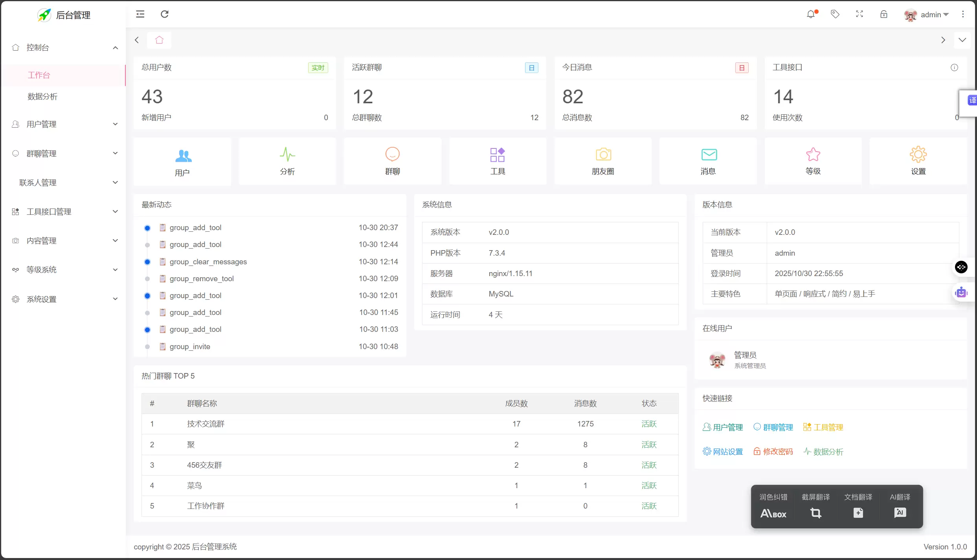Image resolution: width=977 pixels, height=560 pixels.
Task: Switch to the 工作台 menu item
Action: pos(39,75)
